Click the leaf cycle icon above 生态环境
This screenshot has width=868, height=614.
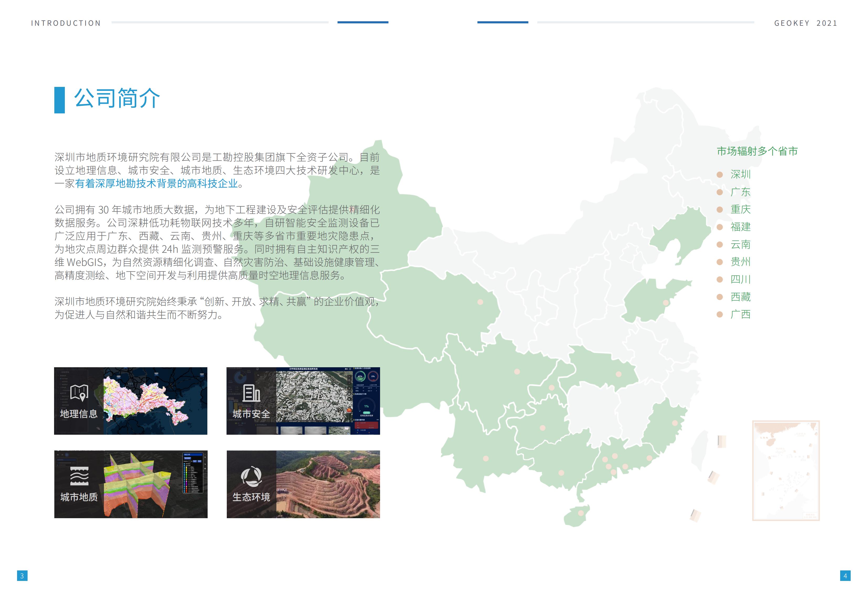tap(251, 476)
